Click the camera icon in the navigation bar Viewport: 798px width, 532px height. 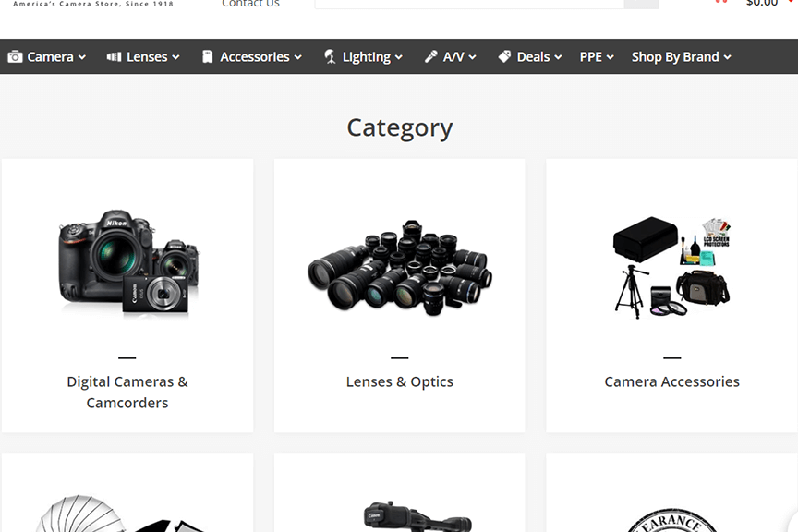15,57
